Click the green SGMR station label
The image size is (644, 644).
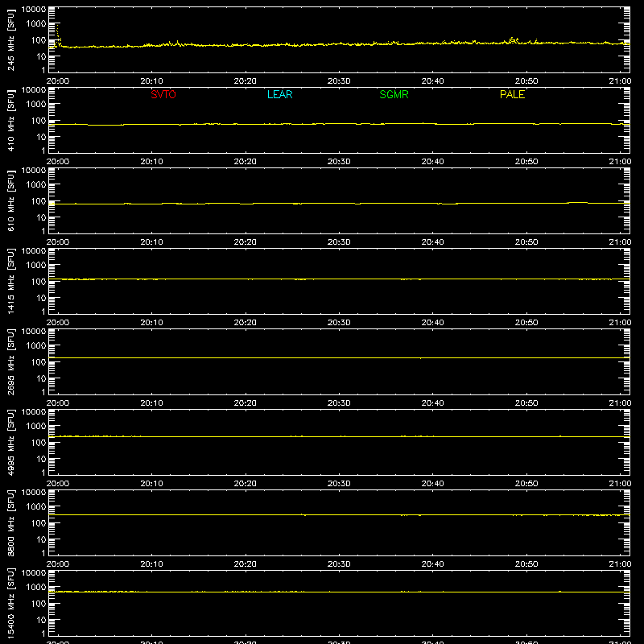[x=394, y=94]
